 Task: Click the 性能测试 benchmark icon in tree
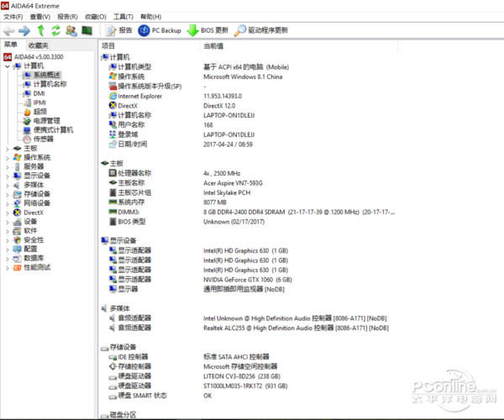coord(17,268)
